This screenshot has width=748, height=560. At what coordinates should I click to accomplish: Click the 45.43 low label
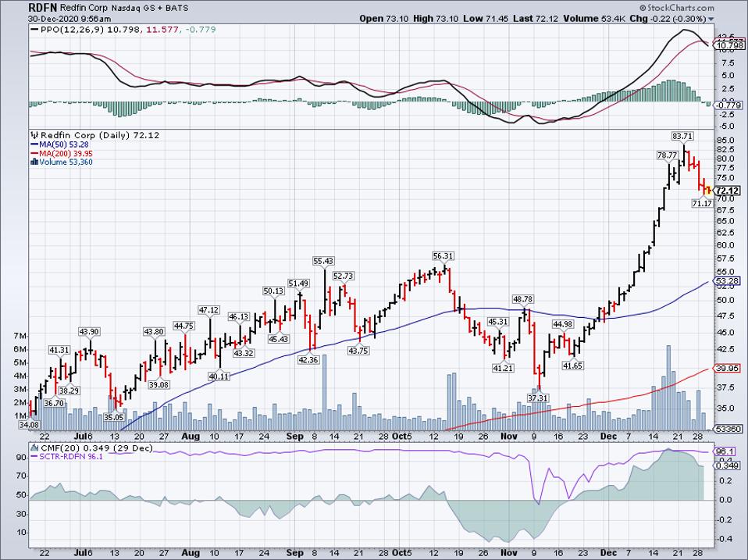[x=279, y=339]
